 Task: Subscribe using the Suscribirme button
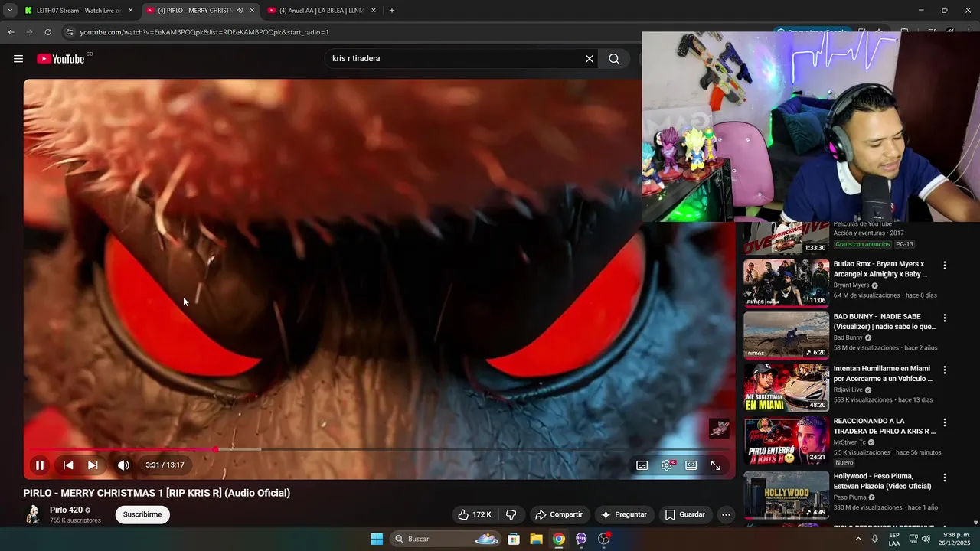point(142,514)
